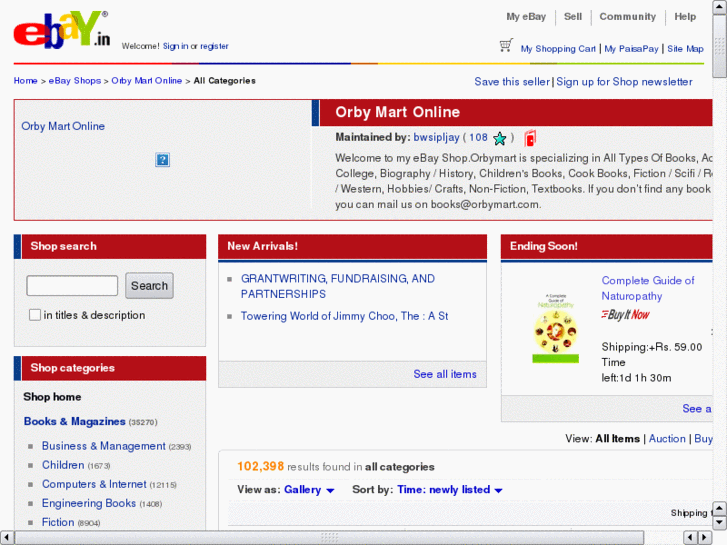Image resolution: width=727 pixels, height=545 pixels.
Task: Open Engineering Books category
Action: click(89, 503)
